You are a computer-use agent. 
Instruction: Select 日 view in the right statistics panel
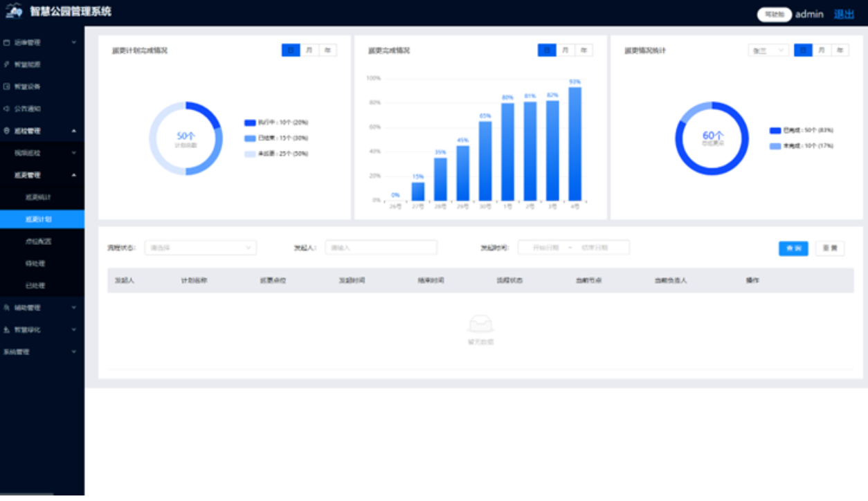click(803, 51)
